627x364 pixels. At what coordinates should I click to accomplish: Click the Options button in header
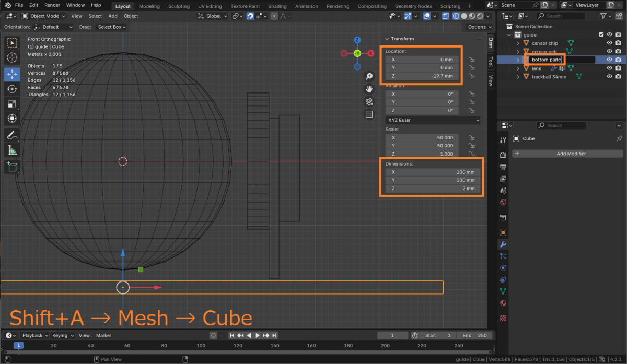(479, 27)
